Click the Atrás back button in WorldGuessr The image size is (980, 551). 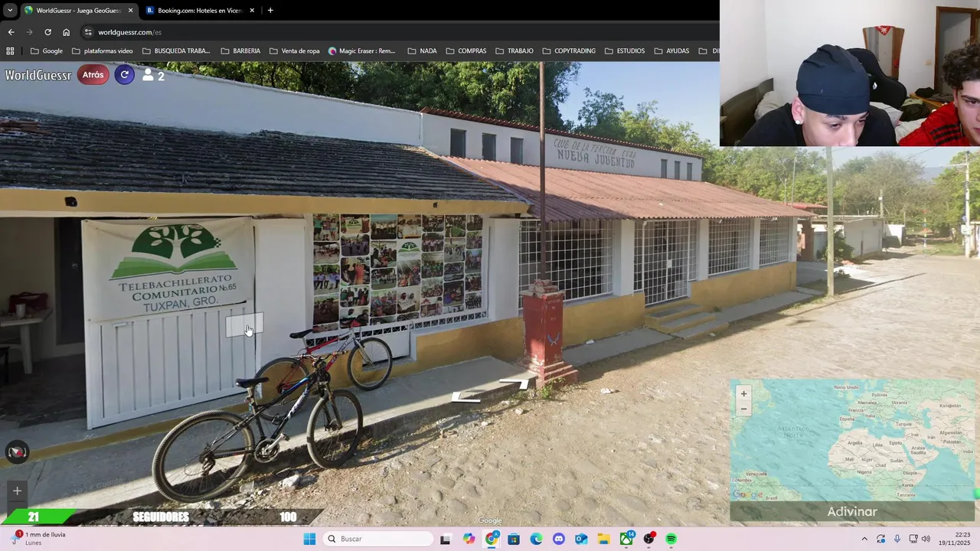93,75
